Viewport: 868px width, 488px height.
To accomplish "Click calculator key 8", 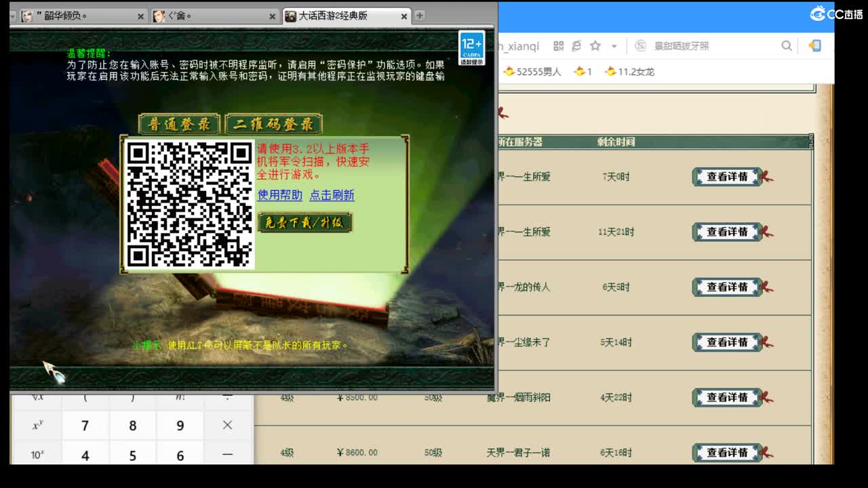I will tap(132, 426).
